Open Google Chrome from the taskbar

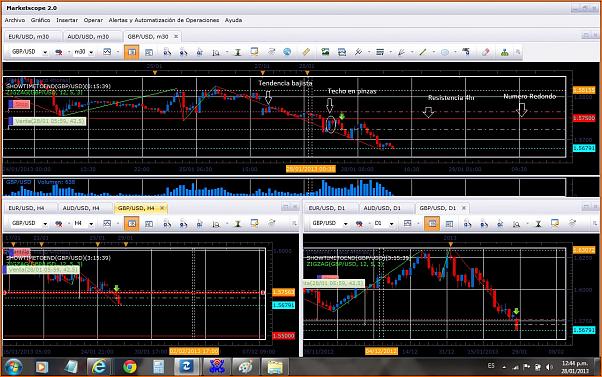click(130, 367)
